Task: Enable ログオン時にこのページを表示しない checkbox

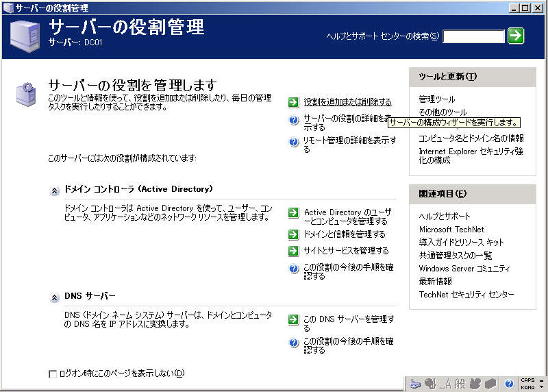Action: [x=53, y=374]
